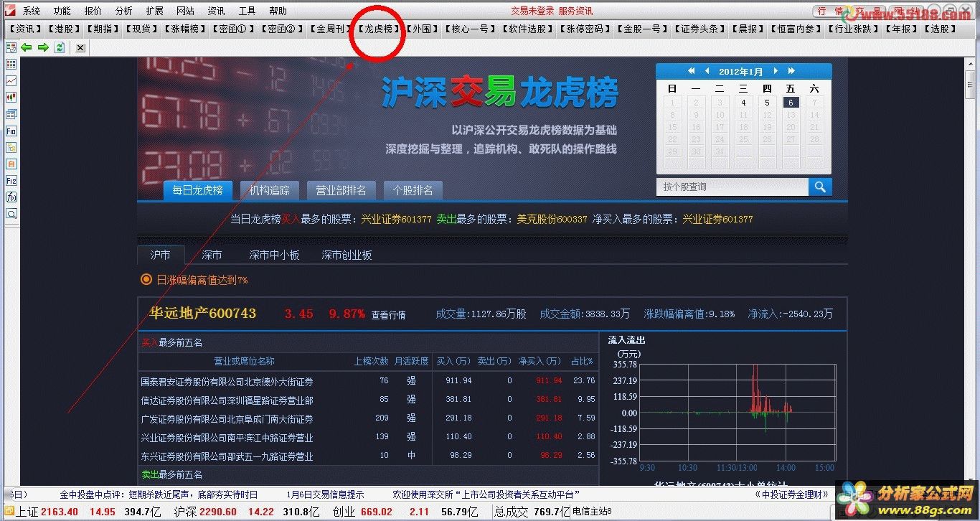Click the red application logo in the menu bar

pyautogui.click(x=9, y=11)
